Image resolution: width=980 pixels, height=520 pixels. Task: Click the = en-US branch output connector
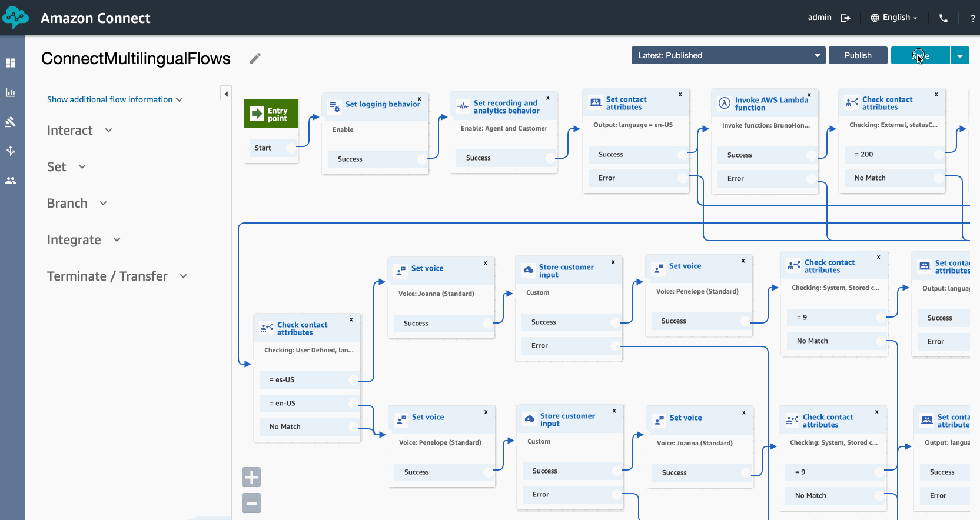tap(354, 403)
